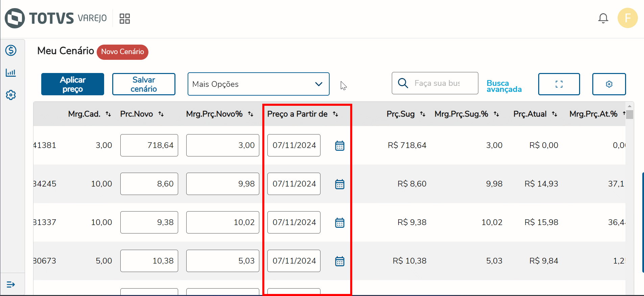This screenshot has height=296, width=644.
Task: Open the calendar picker in the 9,38 row
Action: coord(340,223)
